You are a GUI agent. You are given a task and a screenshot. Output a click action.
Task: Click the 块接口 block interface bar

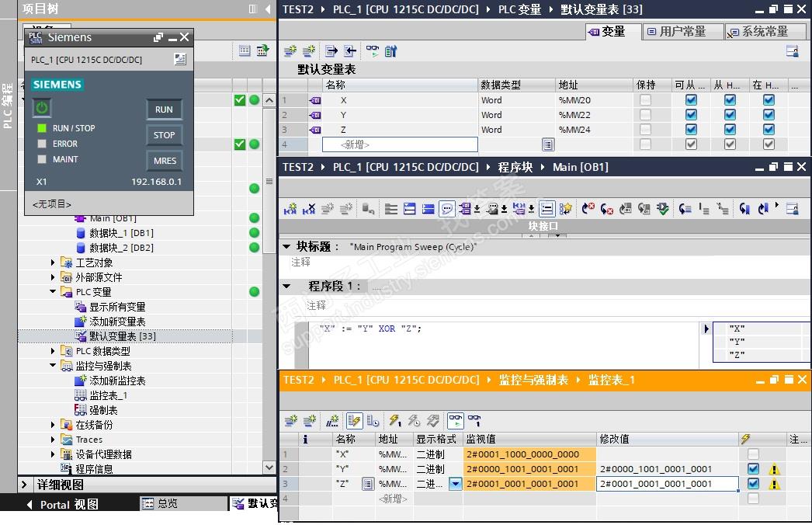pyautogui.click(x=543, y=226)
